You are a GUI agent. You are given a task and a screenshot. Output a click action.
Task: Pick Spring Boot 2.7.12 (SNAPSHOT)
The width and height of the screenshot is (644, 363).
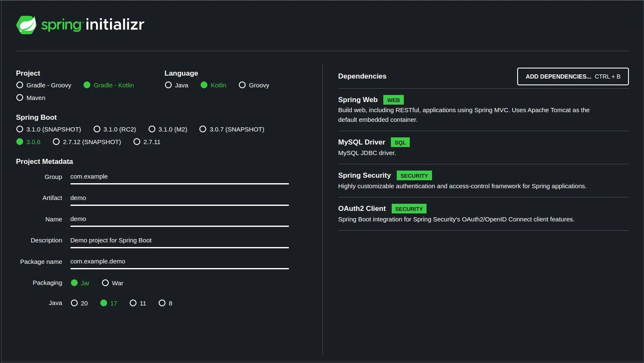tap(87, 142)
